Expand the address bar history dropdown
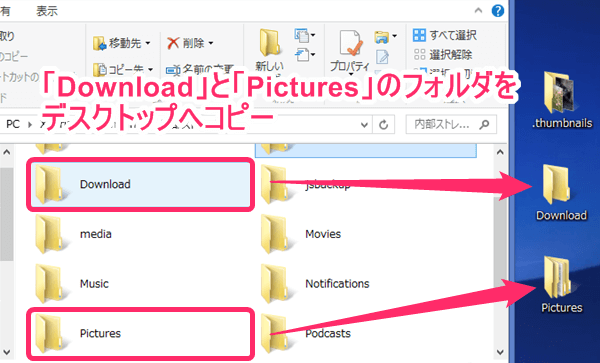The width and height of the screenshot is (600, 363). [365, 125]
